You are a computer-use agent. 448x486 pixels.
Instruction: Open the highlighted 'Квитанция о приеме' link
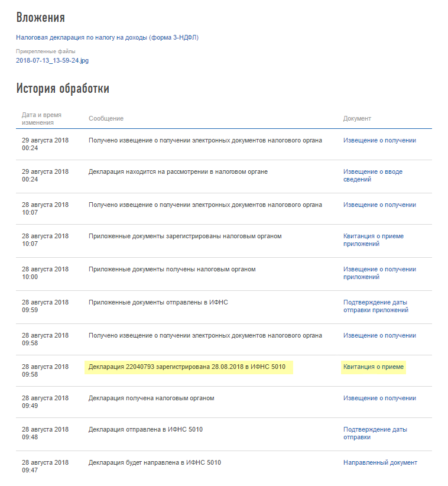(374, 367)
